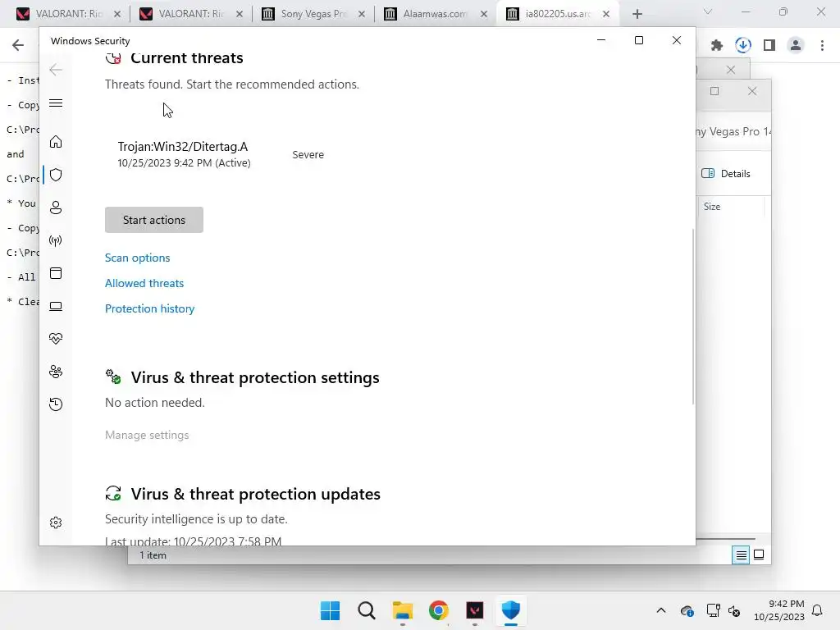
Task: Open Allowed threats link
Action: 144,283
